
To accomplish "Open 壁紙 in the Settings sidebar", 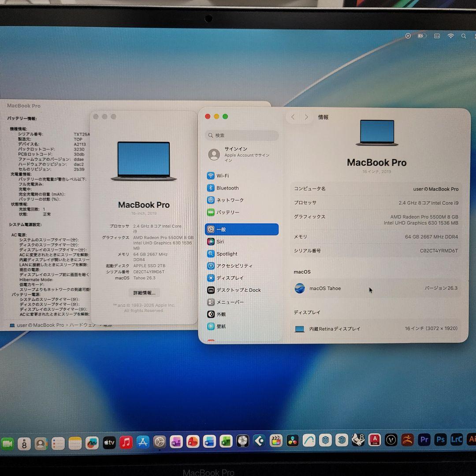I will pyautogui.click(x=242, y=326).
